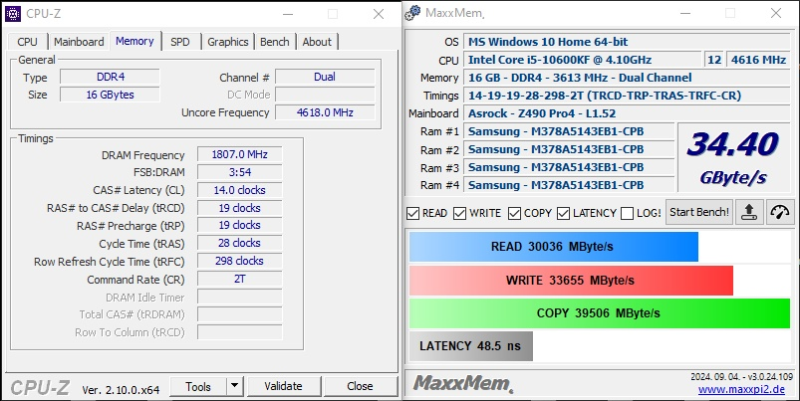Close the CPU-Z window with X button
The image size is (800, 401).
[379, 14]
